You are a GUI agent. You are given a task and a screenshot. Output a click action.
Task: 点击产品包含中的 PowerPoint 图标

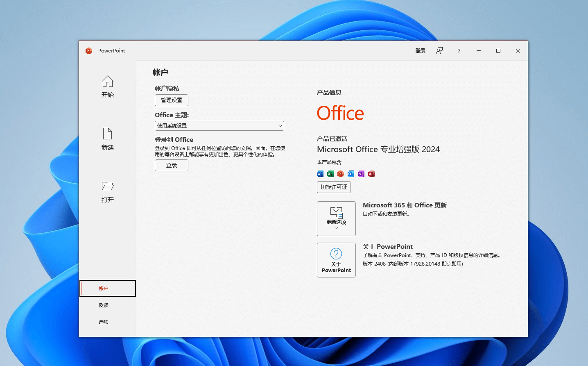pos(340,174)
